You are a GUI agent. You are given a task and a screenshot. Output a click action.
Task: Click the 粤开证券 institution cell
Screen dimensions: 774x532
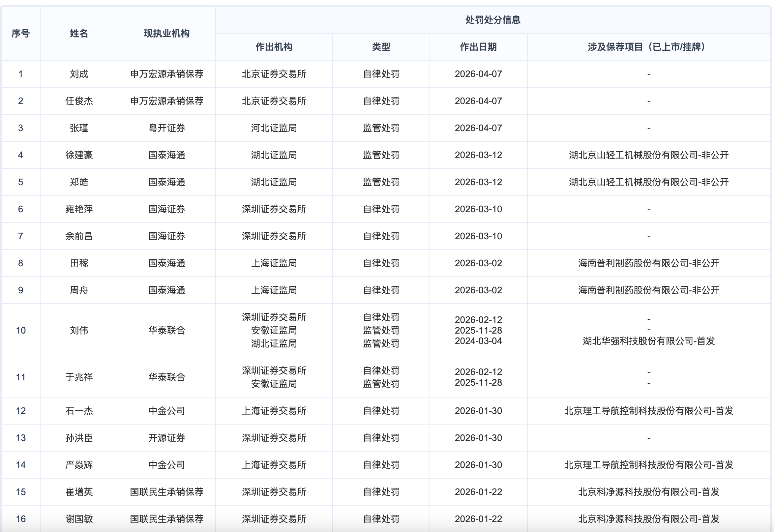(167, 128)
